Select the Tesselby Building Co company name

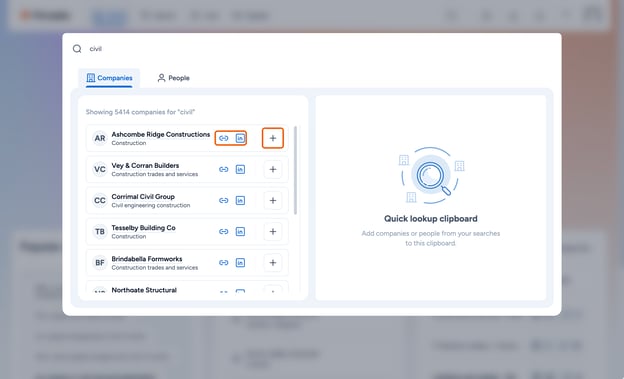point(143,228)
